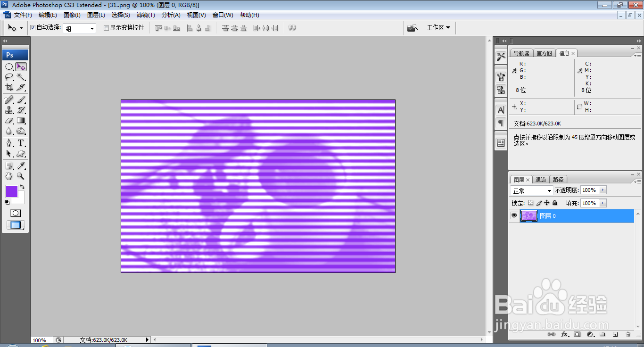This screenshot has height=347, width=644.
Task: Open the 不透明度 slider arrow
Action: pos(603,190)
